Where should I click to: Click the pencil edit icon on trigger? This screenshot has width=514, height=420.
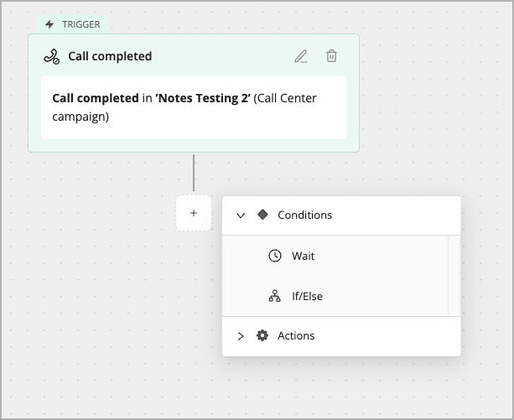301,56
